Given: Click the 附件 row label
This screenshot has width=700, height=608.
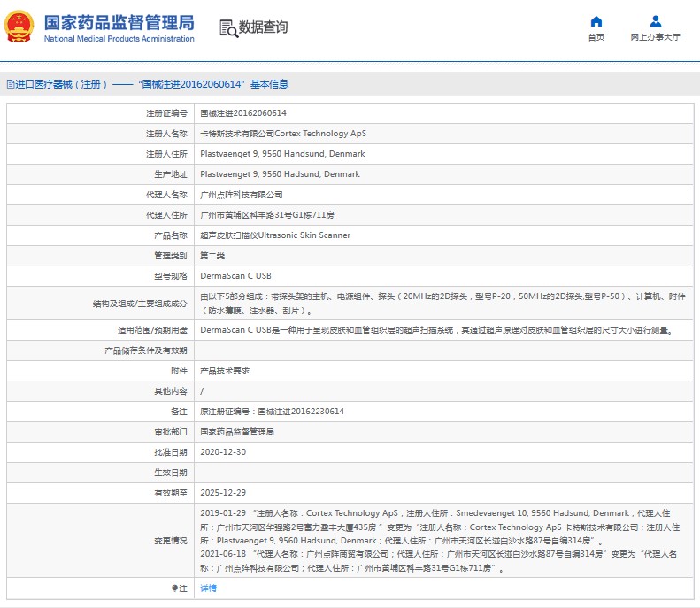Looking at the screenshot, I should pos(179,371).
